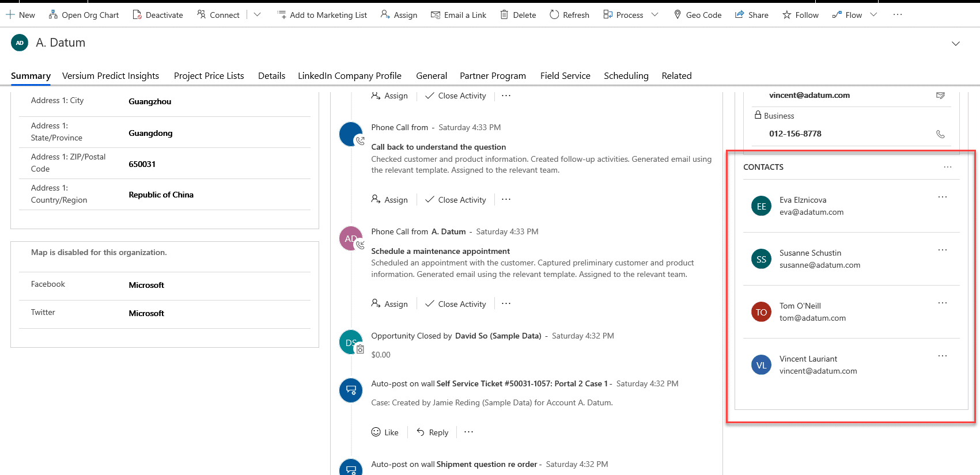Viewport: 980px width, 475px height.
Task: Open LinkedIn Company Profile tab
Action: click(x=350, y=76)
